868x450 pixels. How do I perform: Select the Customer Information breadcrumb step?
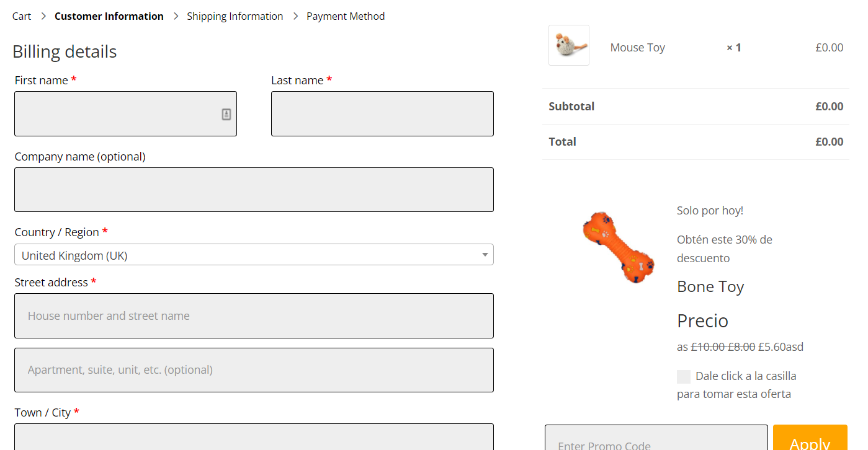click(x=109, y=16)
